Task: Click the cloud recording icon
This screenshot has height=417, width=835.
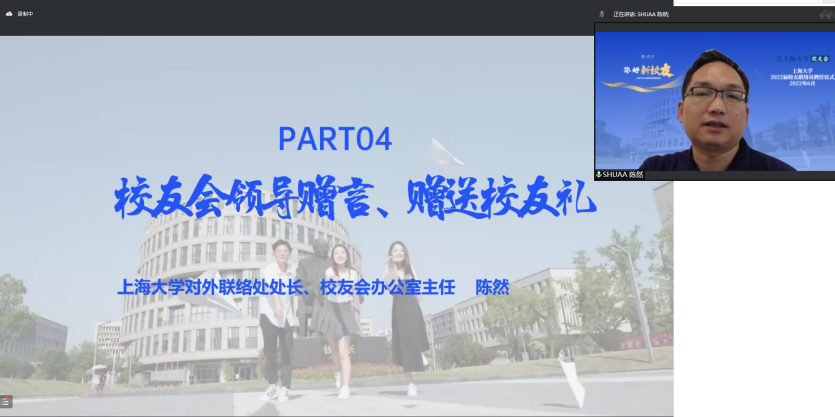Action: click(x=9, y=14)
